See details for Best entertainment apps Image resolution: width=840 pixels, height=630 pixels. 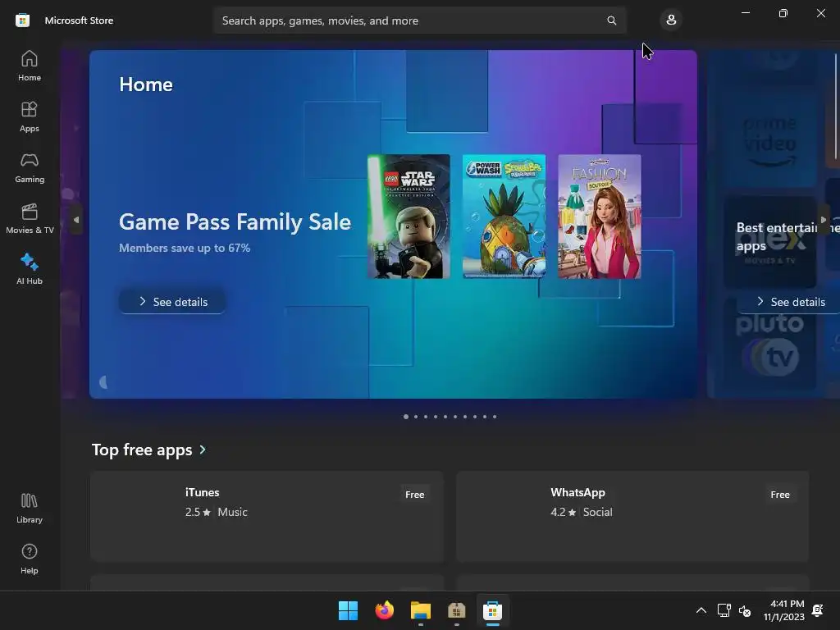click(x=790, y=302)
